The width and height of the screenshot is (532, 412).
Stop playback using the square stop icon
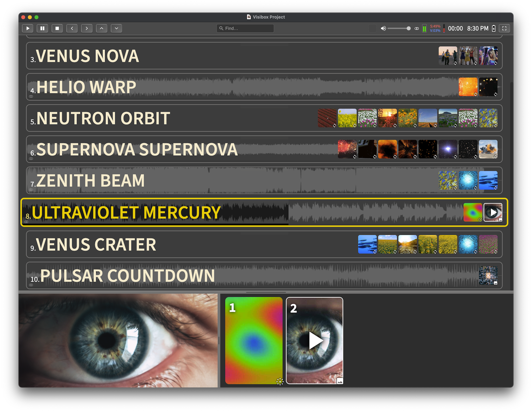57,28
